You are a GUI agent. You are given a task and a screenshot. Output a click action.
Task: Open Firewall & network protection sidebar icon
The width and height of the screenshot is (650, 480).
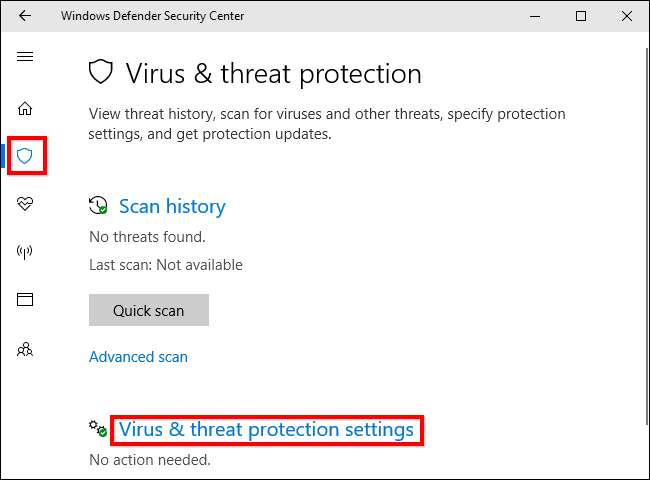[25, 252]
